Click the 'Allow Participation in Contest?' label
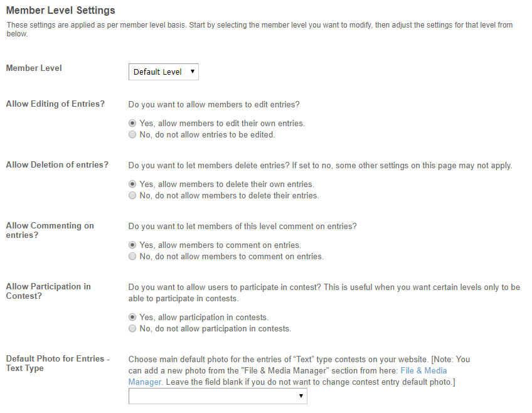This screenshot has width=532, height=413. click(x=48, y=291)
